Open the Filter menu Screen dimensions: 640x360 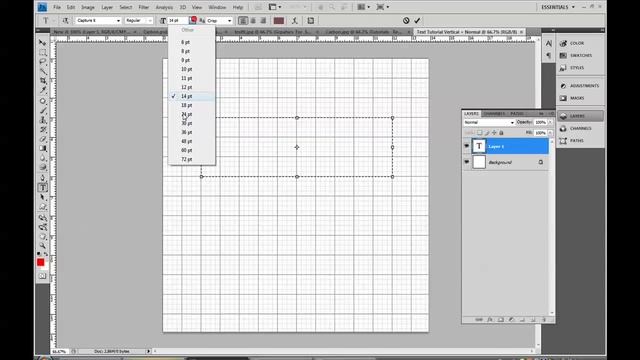coord(143,7)
